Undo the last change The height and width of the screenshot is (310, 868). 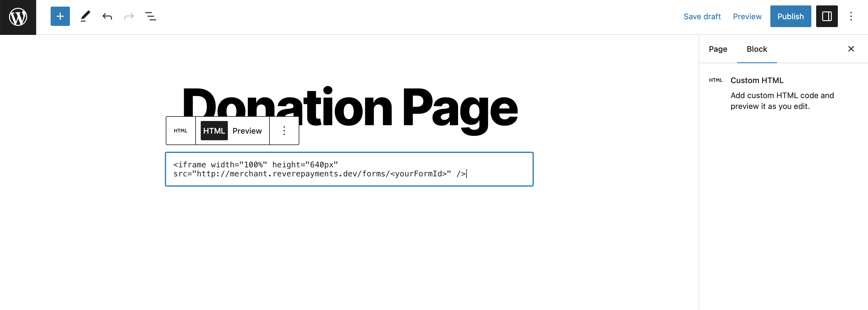107,16
